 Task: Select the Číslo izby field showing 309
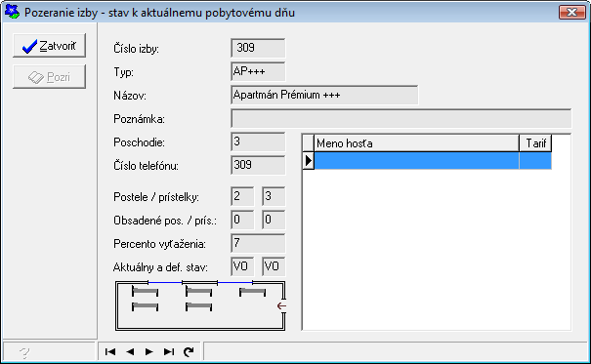coord(258,48)
